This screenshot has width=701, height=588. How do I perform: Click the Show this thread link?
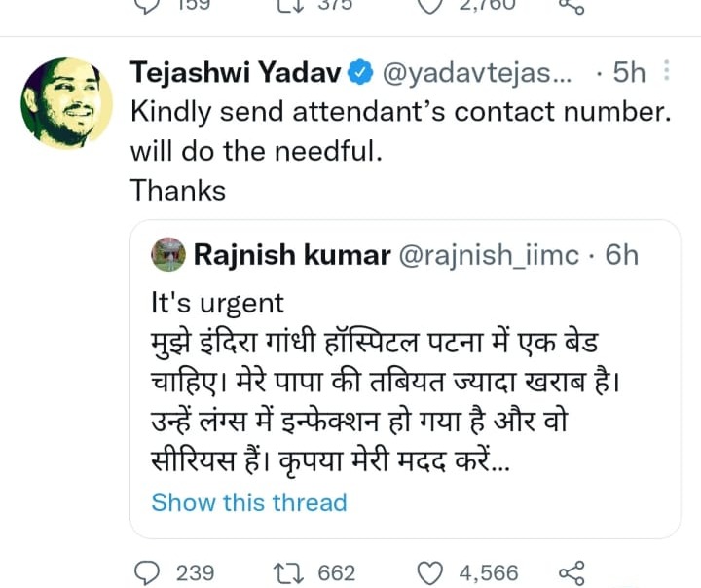click(249, 502)
